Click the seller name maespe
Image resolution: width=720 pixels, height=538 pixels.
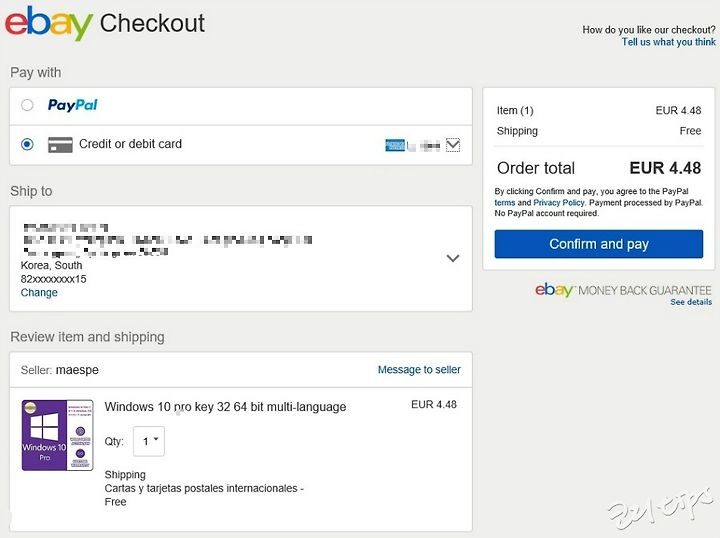click(x=77, y=370)
